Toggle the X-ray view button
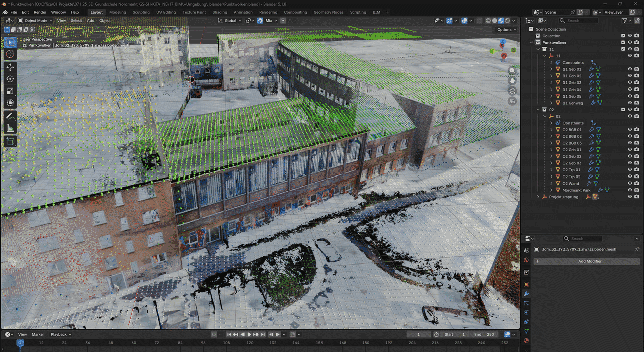The width and height of the screenshot is (644, 352). coord(478,21)
